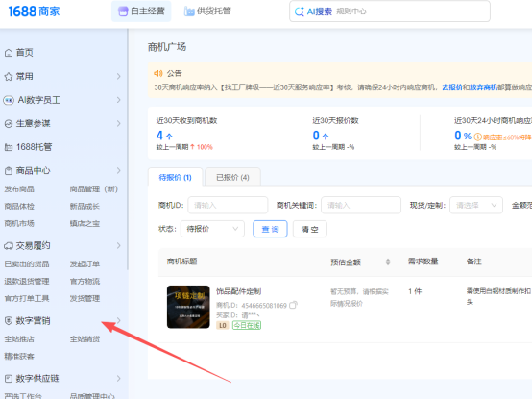Click the 响应率 warning info icon
The image size is (532, 399).
(477, 137)
